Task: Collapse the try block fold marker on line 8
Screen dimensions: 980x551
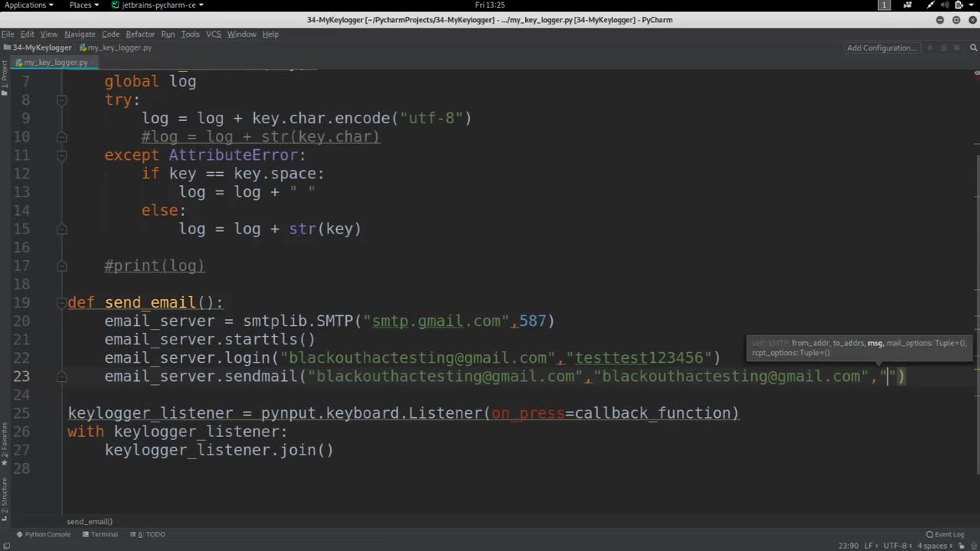Action: [62, 99]
